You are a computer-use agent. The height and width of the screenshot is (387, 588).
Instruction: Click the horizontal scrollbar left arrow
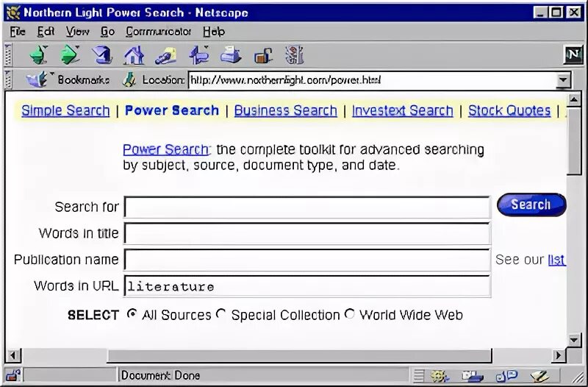13,355
